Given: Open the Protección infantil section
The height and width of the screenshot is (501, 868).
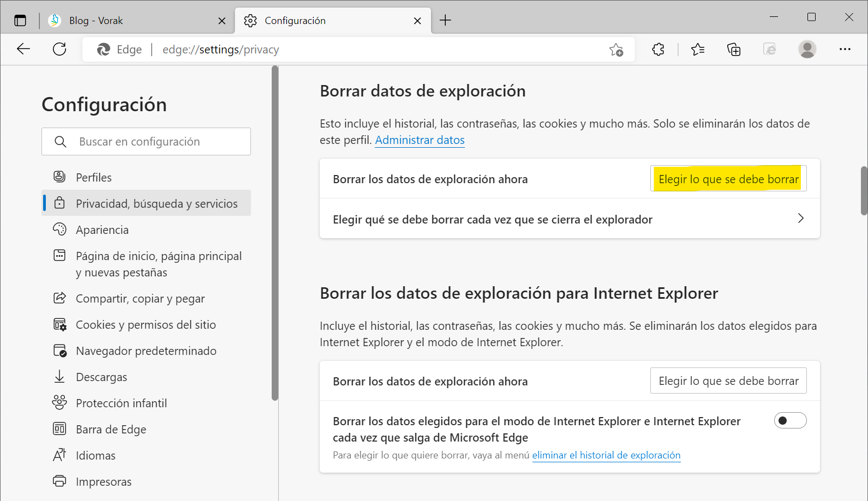Looking at the screenshot, I should (x=146, y=403).
